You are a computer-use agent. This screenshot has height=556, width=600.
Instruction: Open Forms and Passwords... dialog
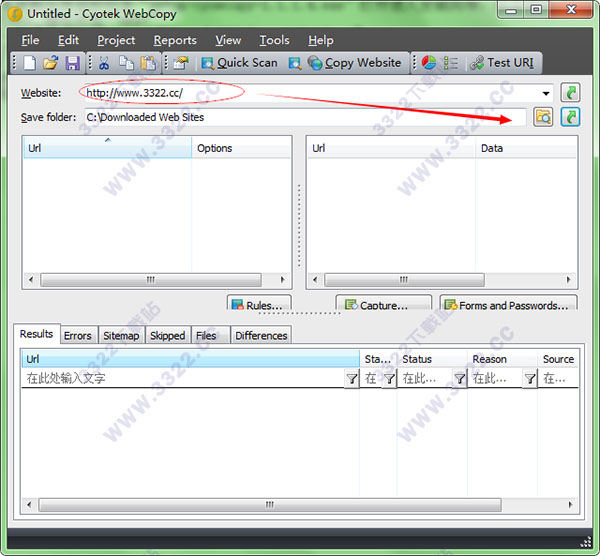coord(509,303)
